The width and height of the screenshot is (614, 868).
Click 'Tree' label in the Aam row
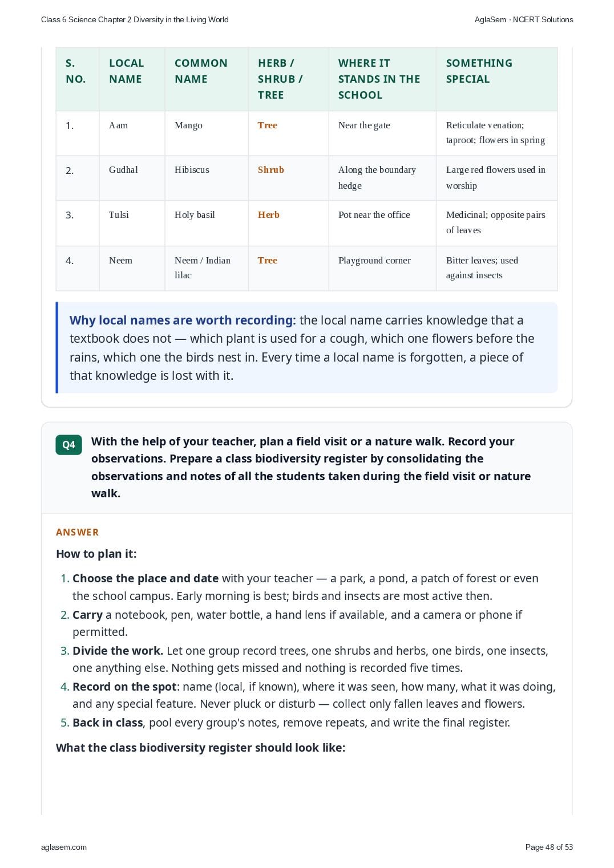pyautogui.click(x=267, y=125)
